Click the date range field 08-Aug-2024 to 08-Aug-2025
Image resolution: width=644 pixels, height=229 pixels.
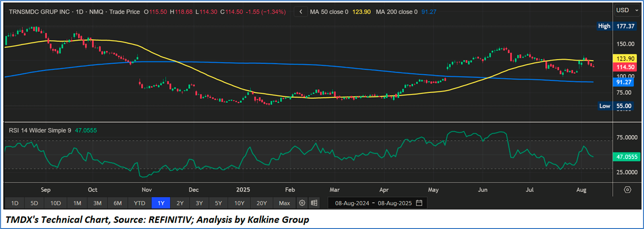tap(372, 203)
